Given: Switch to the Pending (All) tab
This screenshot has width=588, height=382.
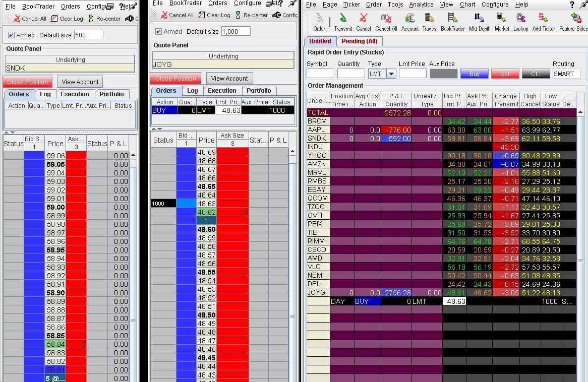Looking at the screenshot, I should click(x=359, y=41).
